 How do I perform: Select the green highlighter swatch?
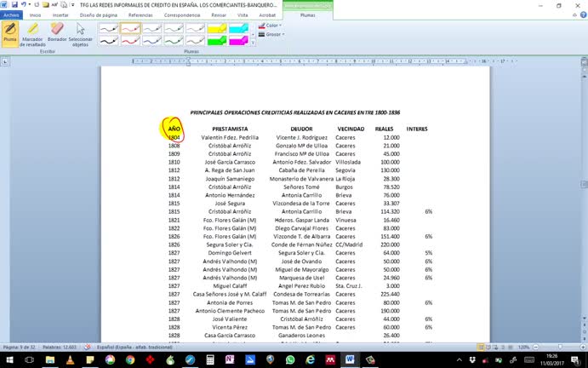(217, 40)
